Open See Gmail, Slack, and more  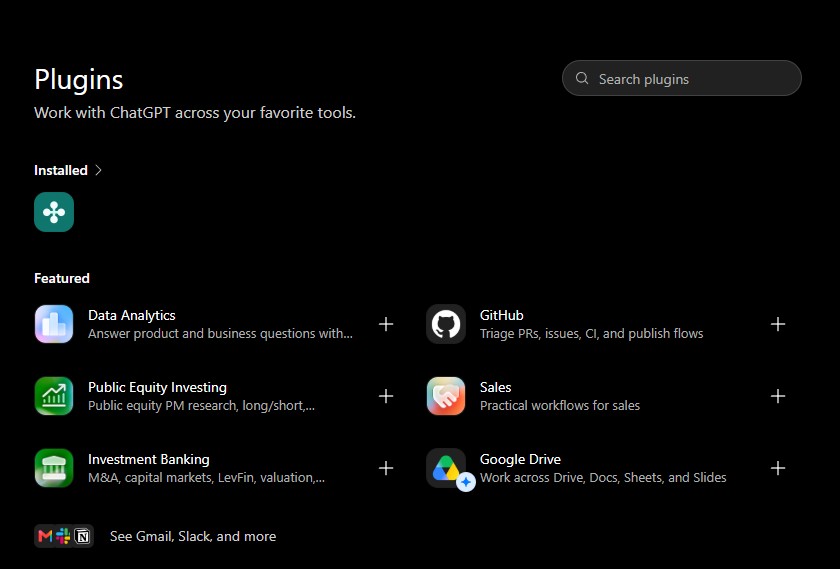coord(193,536)
